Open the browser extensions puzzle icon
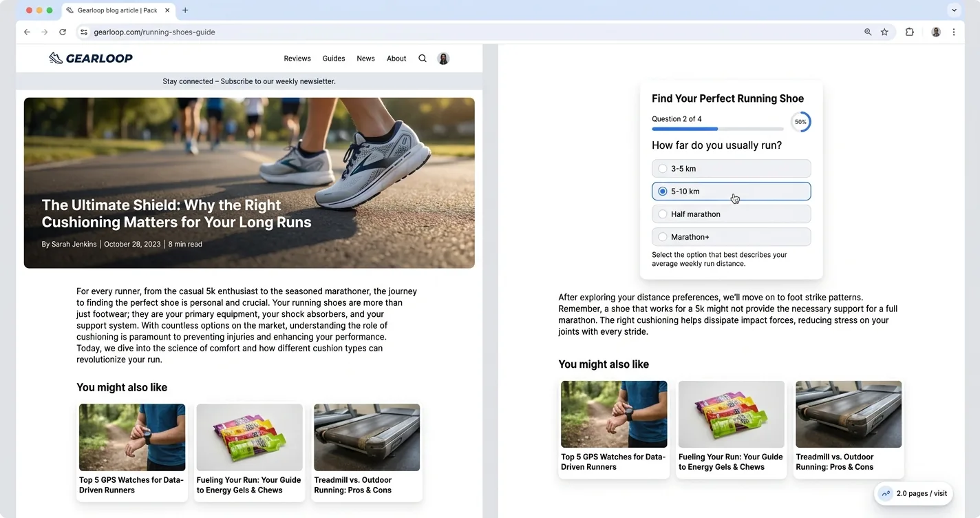Screen dimensions: 980x518 [x=909, y=32]
